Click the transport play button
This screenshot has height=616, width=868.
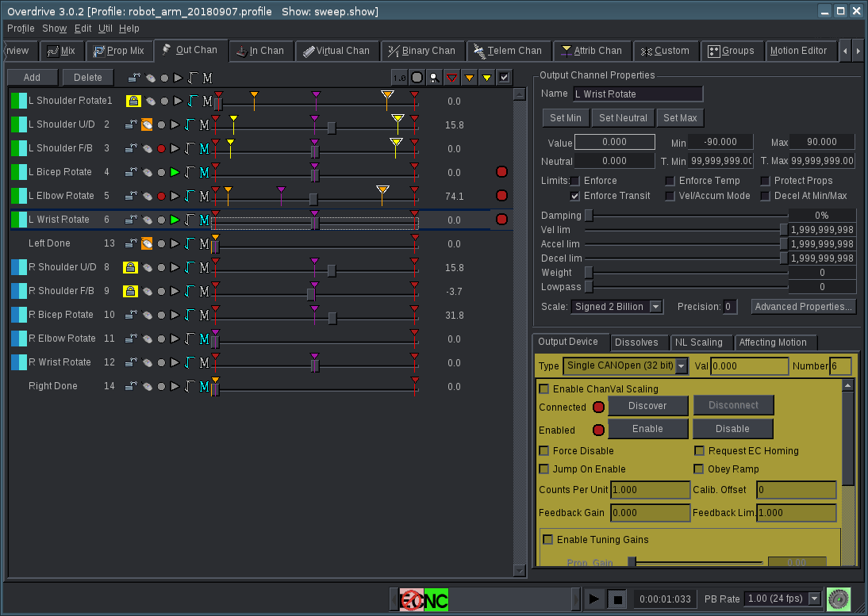click(593, 599)
